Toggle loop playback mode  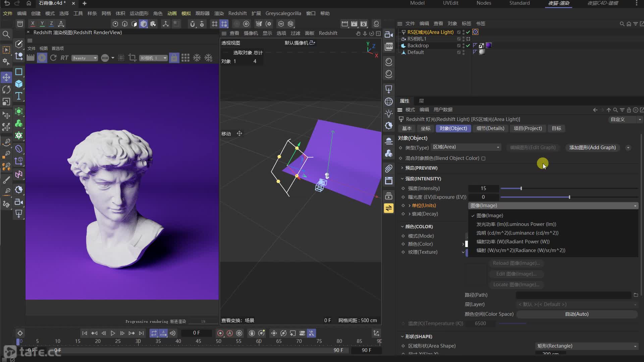pos(154,333)
